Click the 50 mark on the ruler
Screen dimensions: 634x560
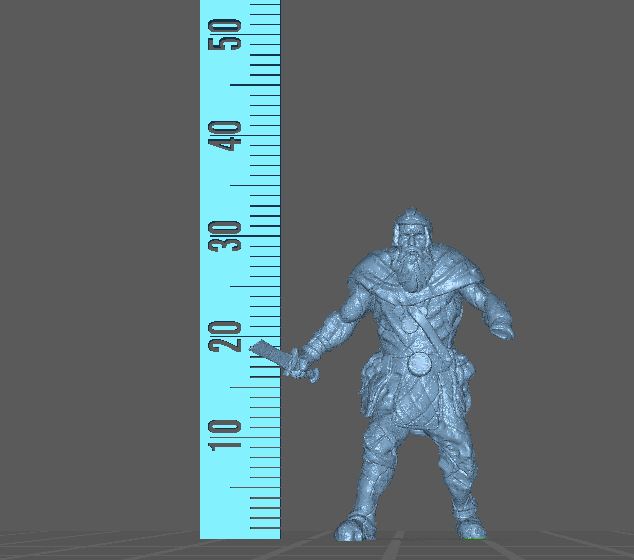[231, 36]
